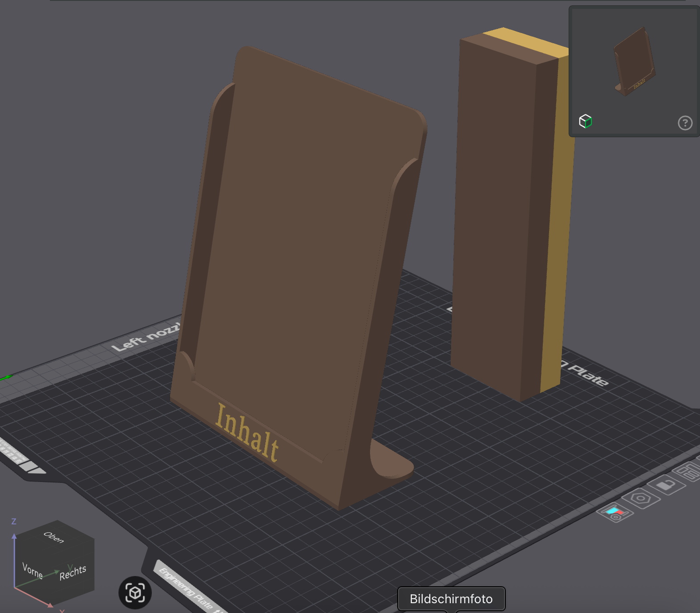Click the stand thumbnail in the preview panel
The image size is (700, 613).
[635, 62]
